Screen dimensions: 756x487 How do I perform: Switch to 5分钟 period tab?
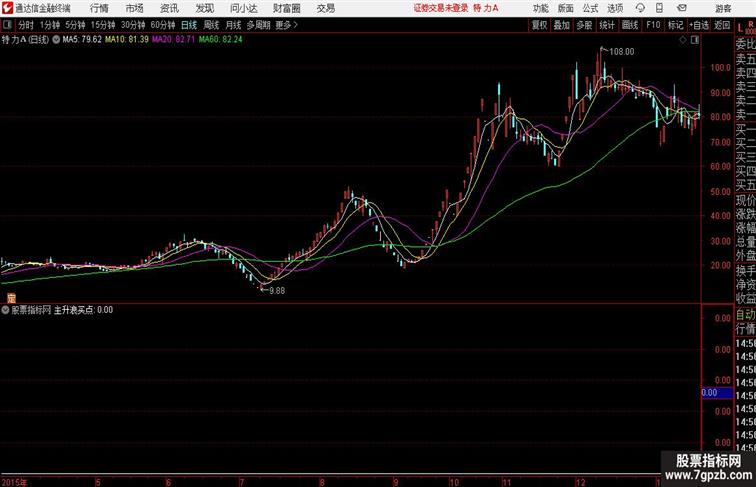coord(75,25)
